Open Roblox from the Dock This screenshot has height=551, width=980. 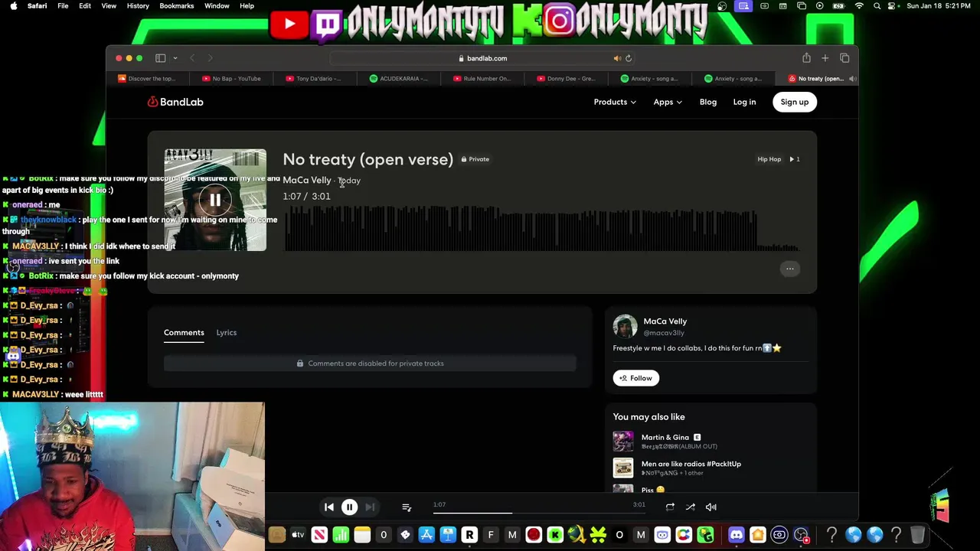pyautogui.click(x=469, y=535)
